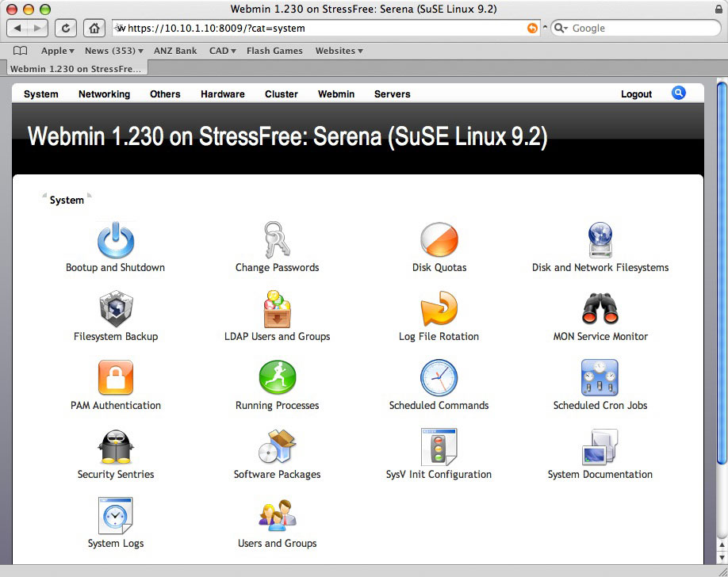The width and height of the screenshot is (728, 577).
Task: Click the Scheduled Cron Jobs text link
Action: [x=600, y=405]
